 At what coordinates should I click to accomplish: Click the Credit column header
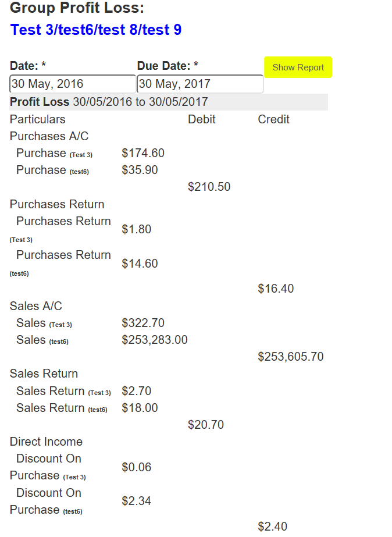[273, 119]
